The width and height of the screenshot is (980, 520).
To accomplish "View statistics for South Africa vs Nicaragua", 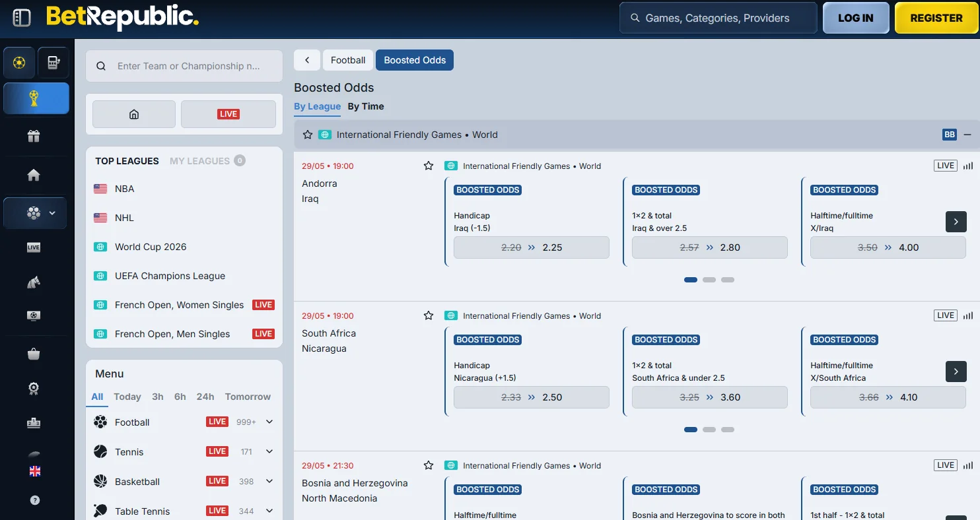I will point(968,316).
